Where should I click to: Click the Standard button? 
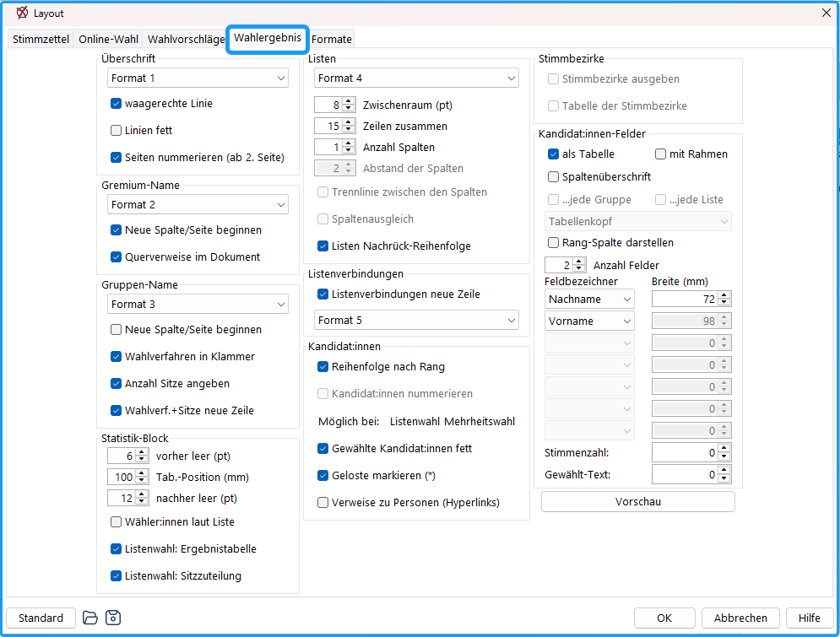(x=41, y=618)
